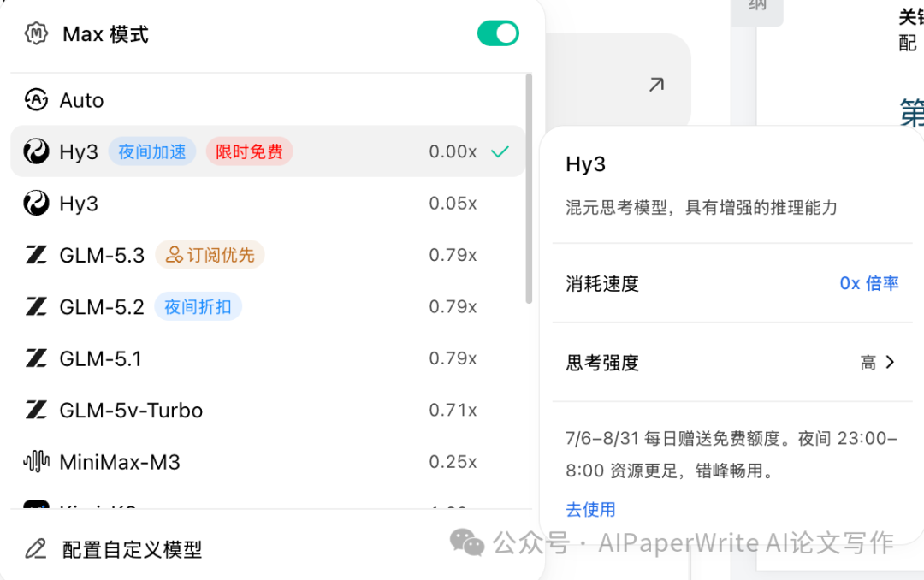The height and width of the screenshot is (580, 924).
Task: Click the 0.79x value for GLM-5.2
Action: 453,306
